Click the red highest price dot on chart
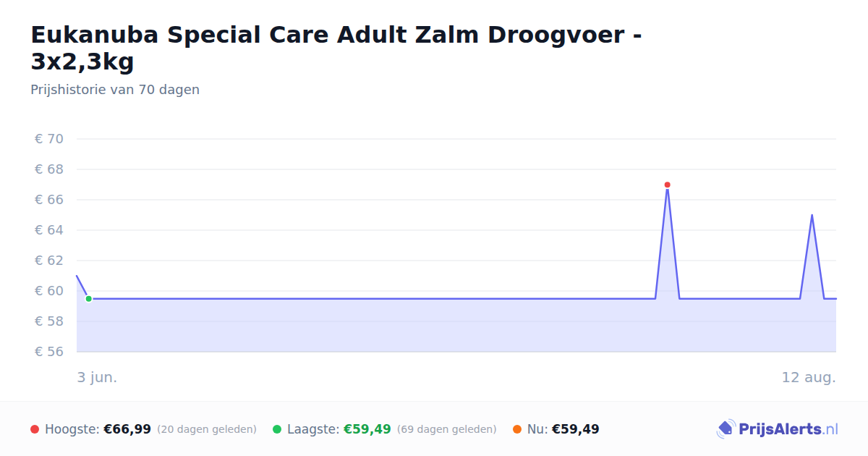This screenshot has width=868, height=456. 667,185
